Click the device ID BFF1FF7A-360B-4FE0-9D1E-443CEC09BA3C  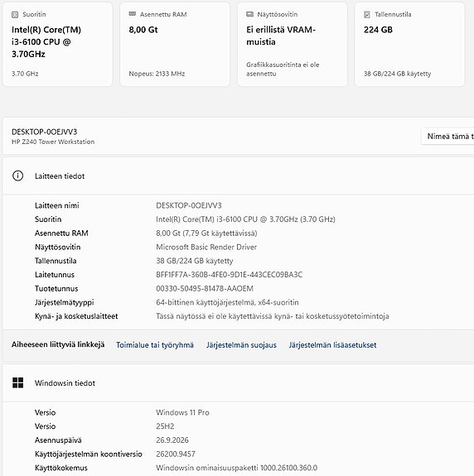[229, 275]
